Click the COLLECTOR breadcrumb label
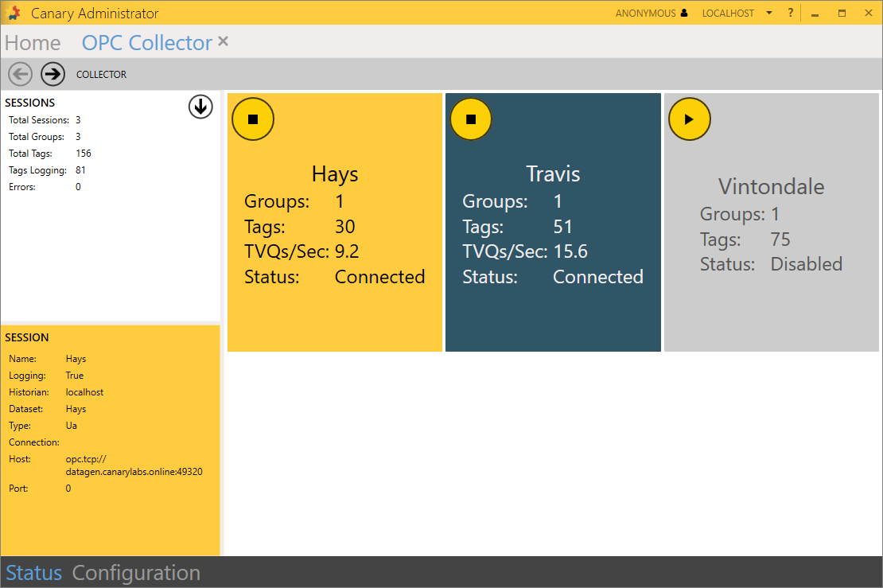The width and height of the screenshot is (883, 588). 101,75
